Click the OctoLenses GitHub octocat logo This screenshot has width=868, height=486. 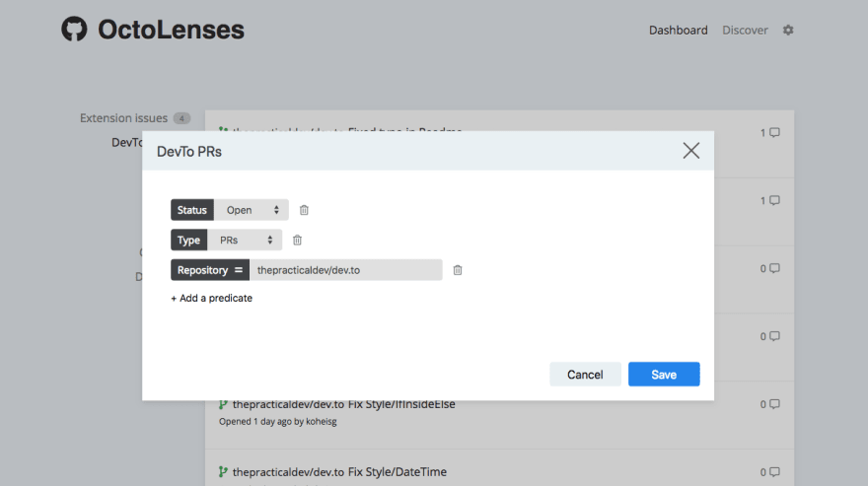coord(74,30)
